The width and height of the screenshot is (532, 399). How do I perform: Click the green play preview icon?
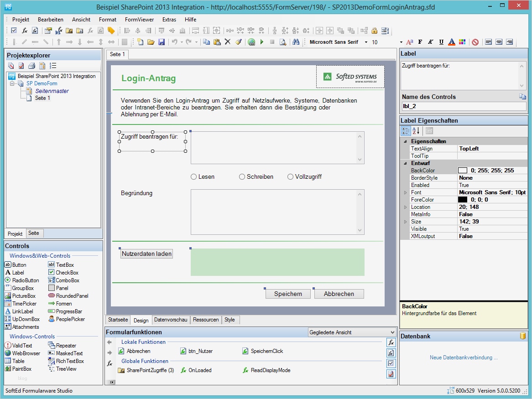tap(262, 42)
